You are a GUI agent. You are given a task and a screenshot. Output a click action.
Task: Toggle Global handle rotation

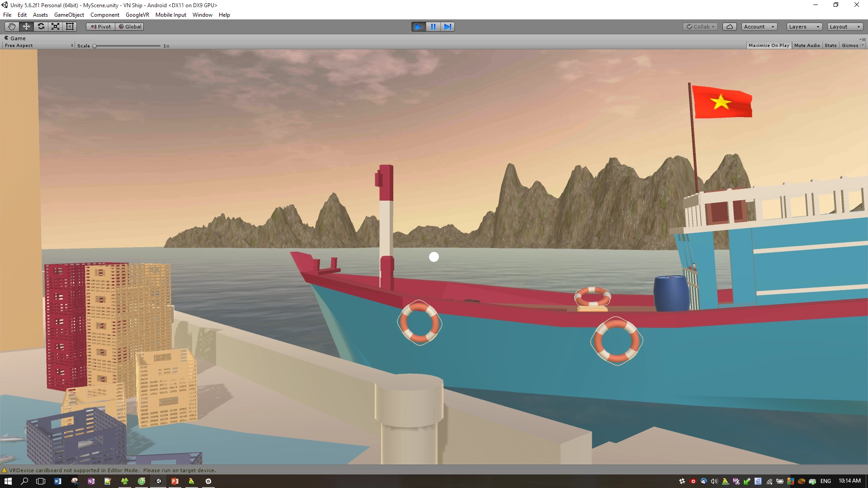[130, 27]
